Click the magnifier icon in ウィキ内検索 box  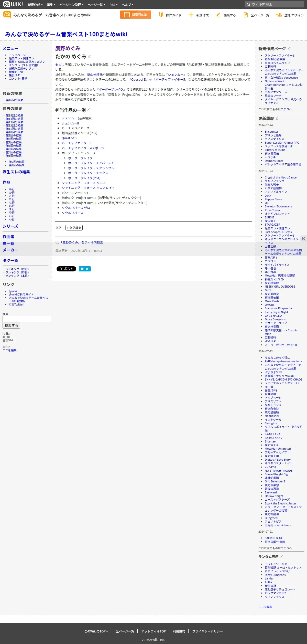click(248, 4)
